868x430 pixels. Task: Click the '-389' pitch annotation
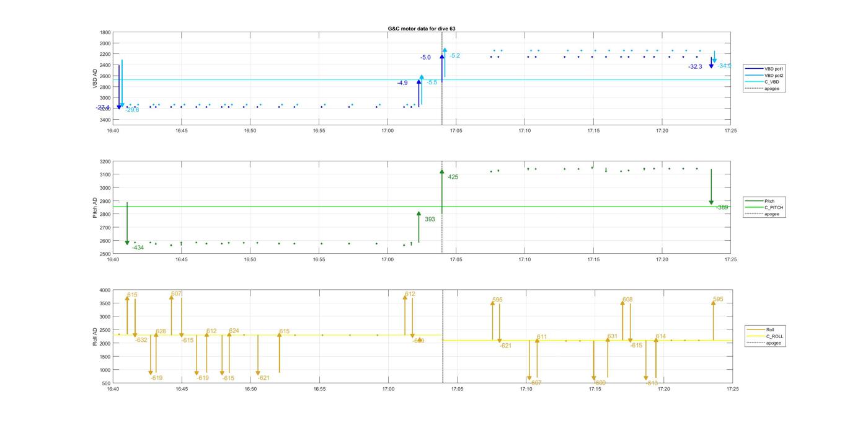tap(722, 207)
